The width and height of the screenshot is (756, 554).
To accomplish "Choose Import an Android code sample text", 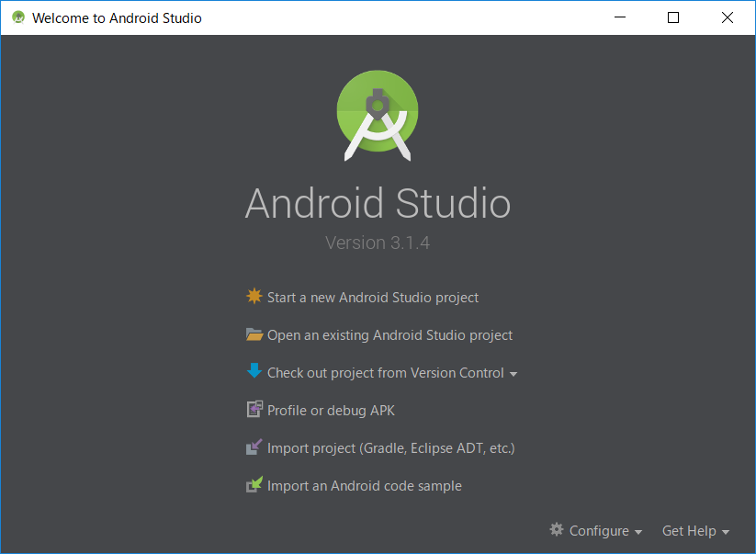I will coord(364,486).
